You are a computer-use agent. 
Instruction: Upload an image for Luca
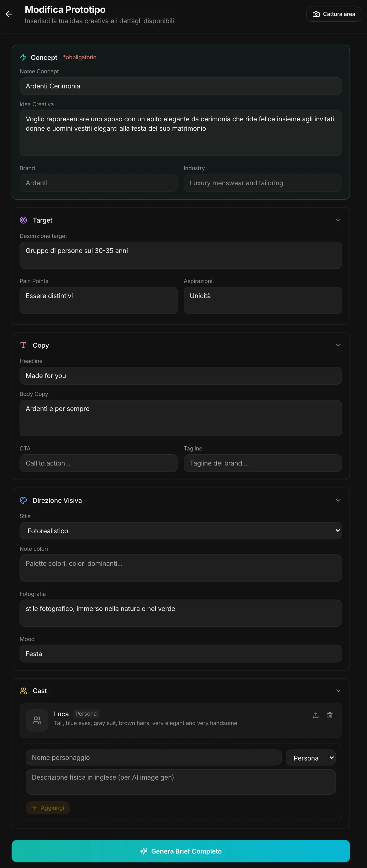(x=316, y=715)
